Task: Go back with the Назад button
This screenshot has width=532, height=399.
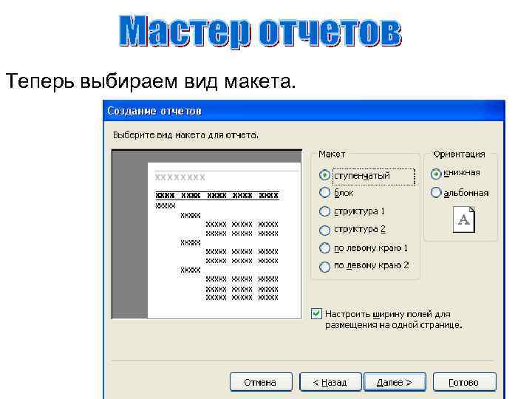Action: coord(330,383)
